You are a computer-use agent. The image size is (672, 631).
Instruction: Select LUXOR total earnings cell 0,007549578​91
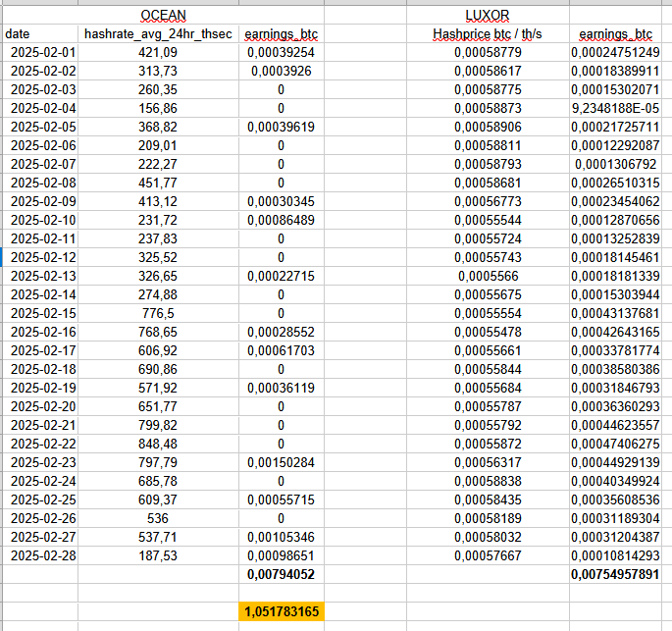point(620,574)
